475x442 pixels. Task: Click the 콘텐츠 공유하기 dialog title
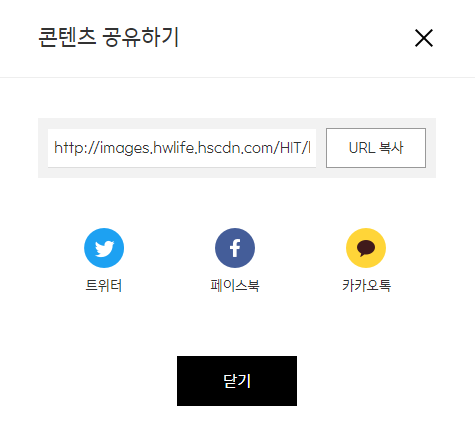click(x=109, y=37)
